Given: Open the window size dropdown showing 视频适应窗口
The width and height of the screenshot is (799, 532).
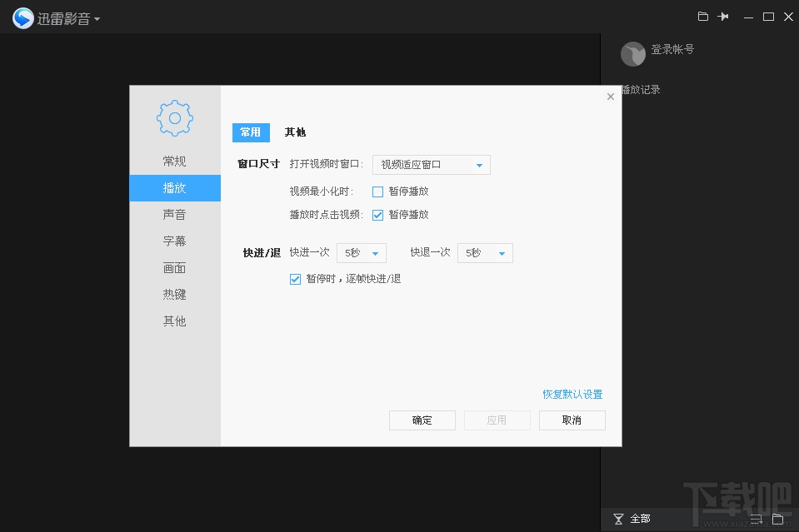Looking at the screenshot, I should (x=431, y=164).
